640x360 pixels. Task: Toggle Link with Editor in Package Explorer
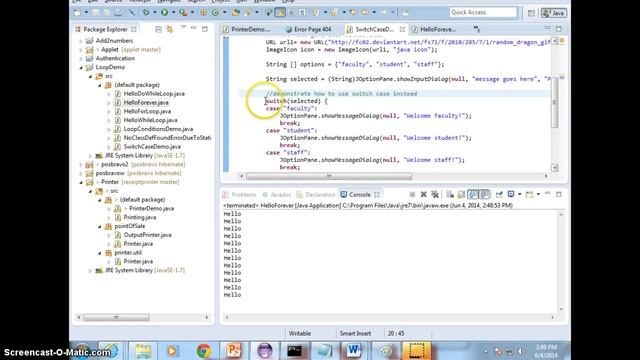[x=169, y=29]
